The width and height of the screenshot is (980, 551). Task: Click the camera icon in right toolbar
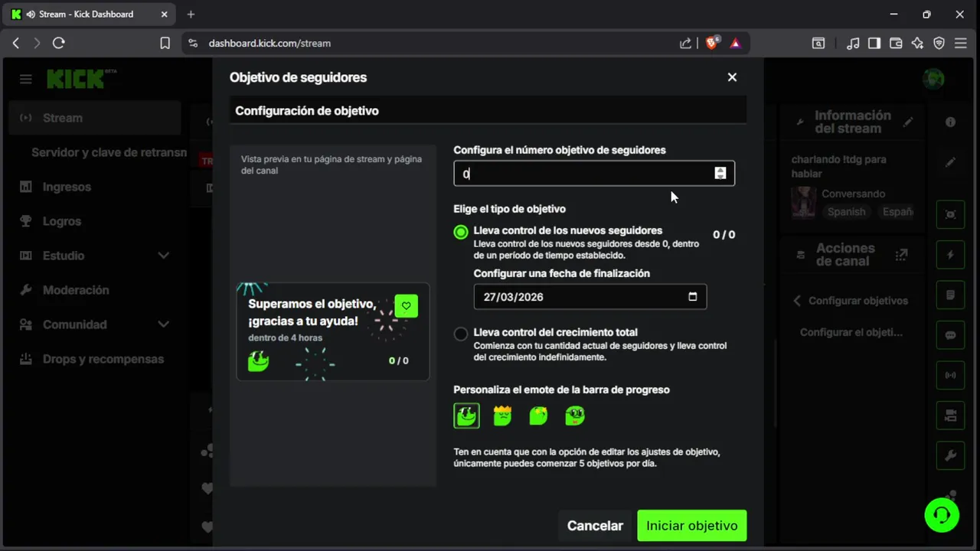click(950, 416)
